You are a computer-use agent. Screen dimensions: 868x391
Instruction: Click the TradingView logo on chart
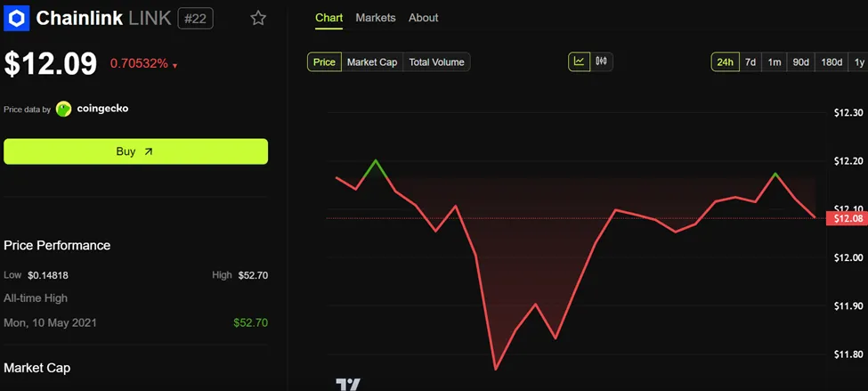pyautogui.click(x=348, y=385)
